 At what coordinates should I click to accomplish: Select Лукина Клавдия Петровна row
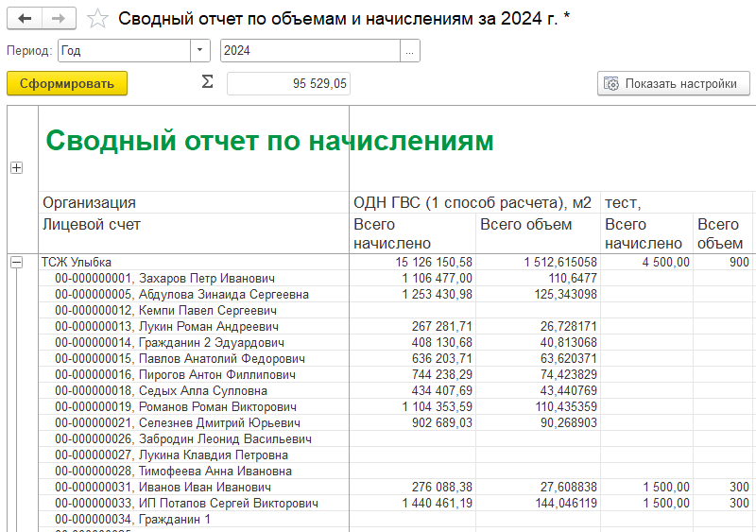(x=194, y=455)
